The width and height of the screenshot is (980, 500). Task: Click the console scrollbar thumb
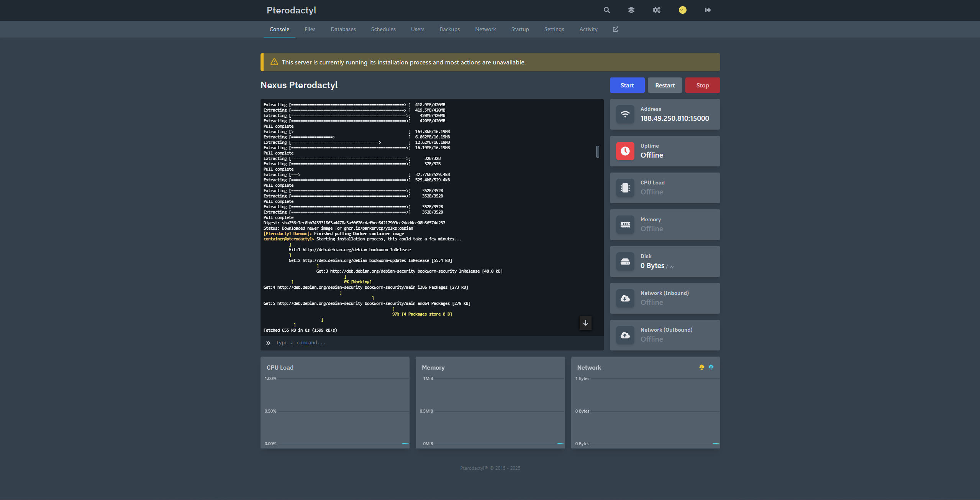[597, 151]
